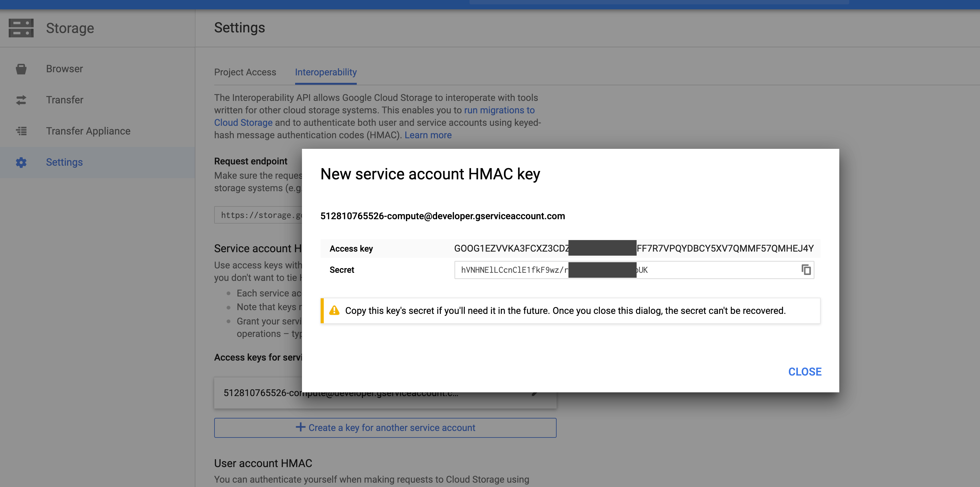Click the Transfer menu entry in sidebar
Image resolution: width=980 pixels, height=487 pixels.
point(64,100)
